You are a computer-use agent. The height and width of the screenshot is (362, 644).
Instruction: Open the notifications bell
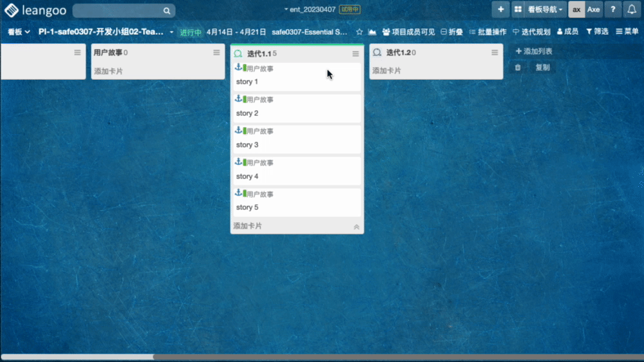click(x=632, y=10)
